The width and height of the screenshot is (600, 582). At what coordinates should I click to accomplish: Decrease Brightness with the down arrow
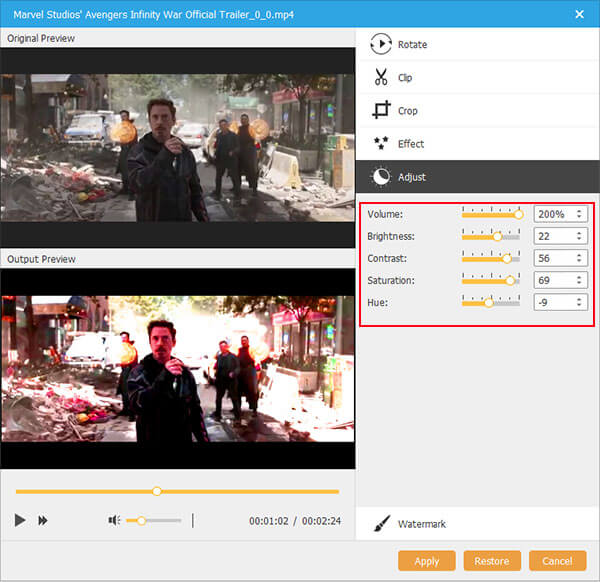pos(579,239)
